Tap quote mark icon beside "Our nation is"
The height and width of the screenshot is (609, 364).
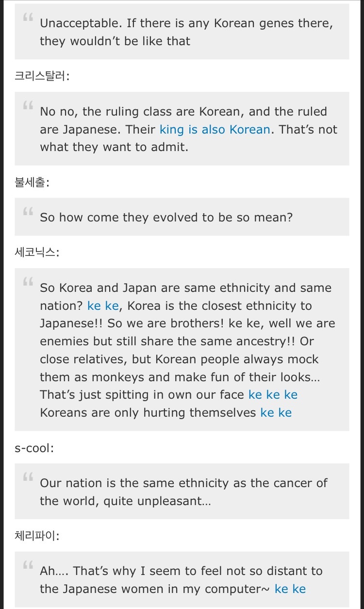pos(28,478)
